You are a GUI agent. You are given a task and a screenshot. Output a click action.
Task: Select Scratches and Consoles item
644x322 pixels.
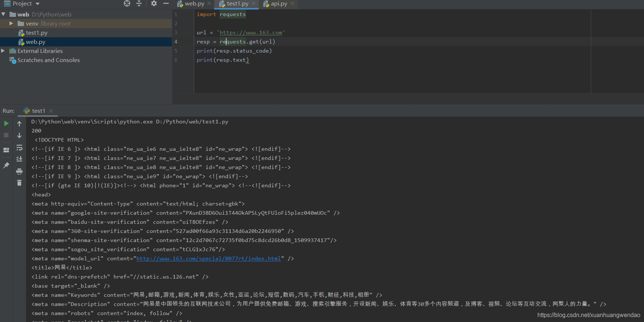(x=49, y=60)
